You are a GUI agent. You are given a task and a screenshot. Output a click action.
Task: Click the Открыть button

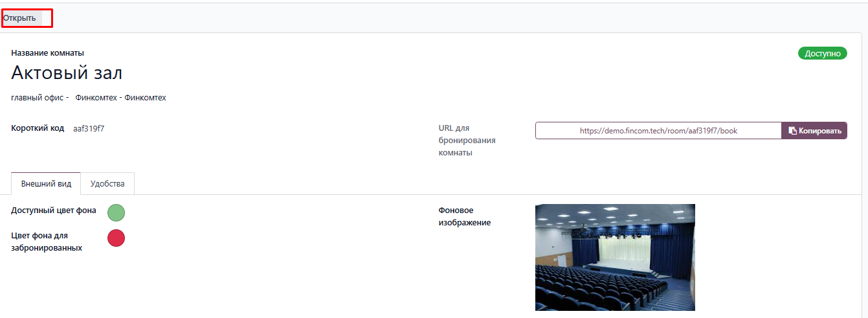[20, 18]
